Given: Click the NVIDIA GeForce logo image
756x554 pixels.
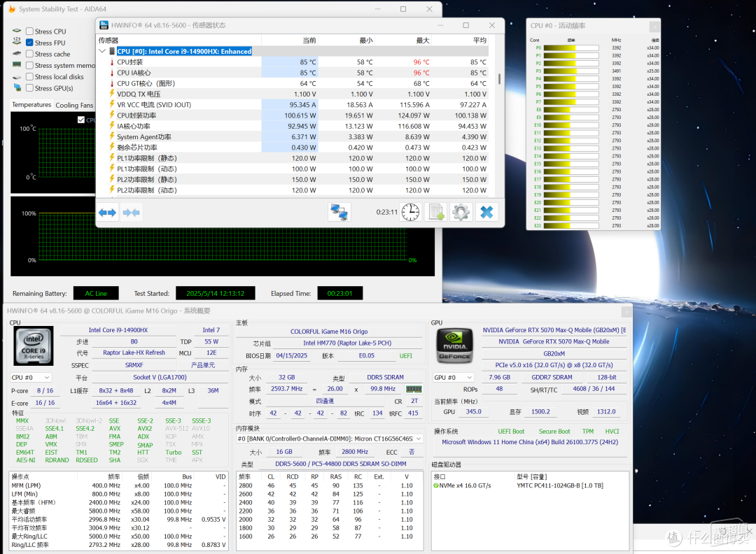Looking at the screenshot, I should [455, 346].
